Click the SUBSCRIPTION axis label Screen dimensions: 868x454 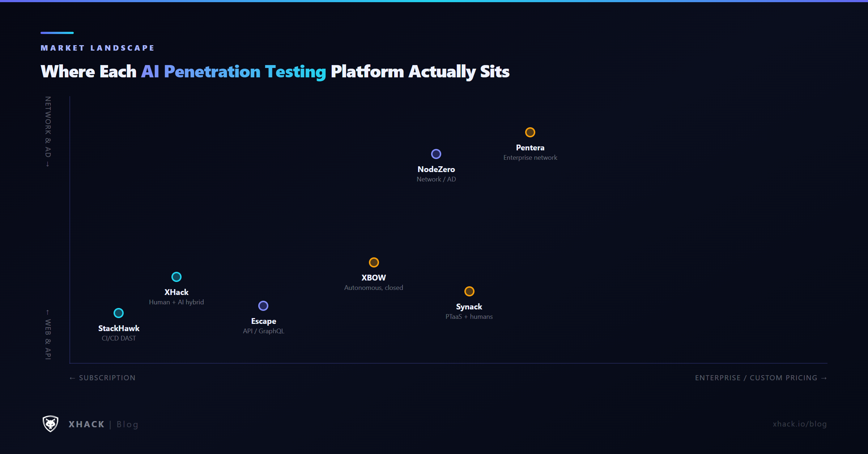(x=103, y=378)
